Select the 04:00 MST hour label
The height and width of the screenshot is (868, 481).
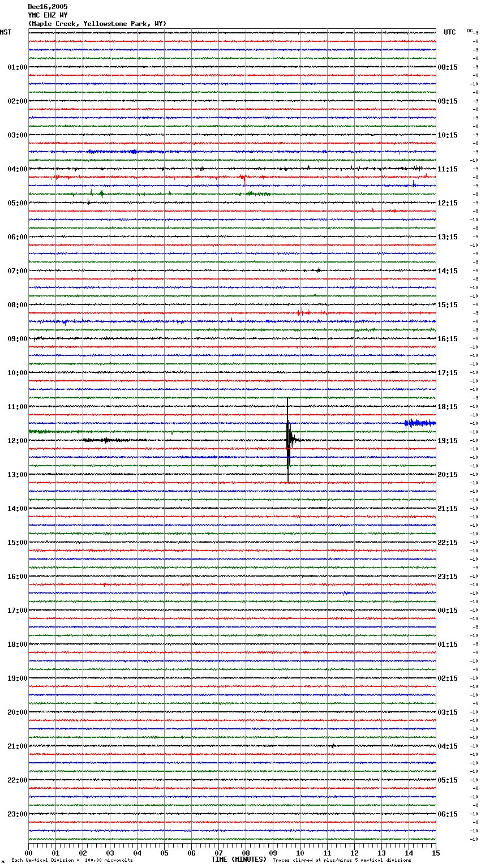(x=18, y=169)
